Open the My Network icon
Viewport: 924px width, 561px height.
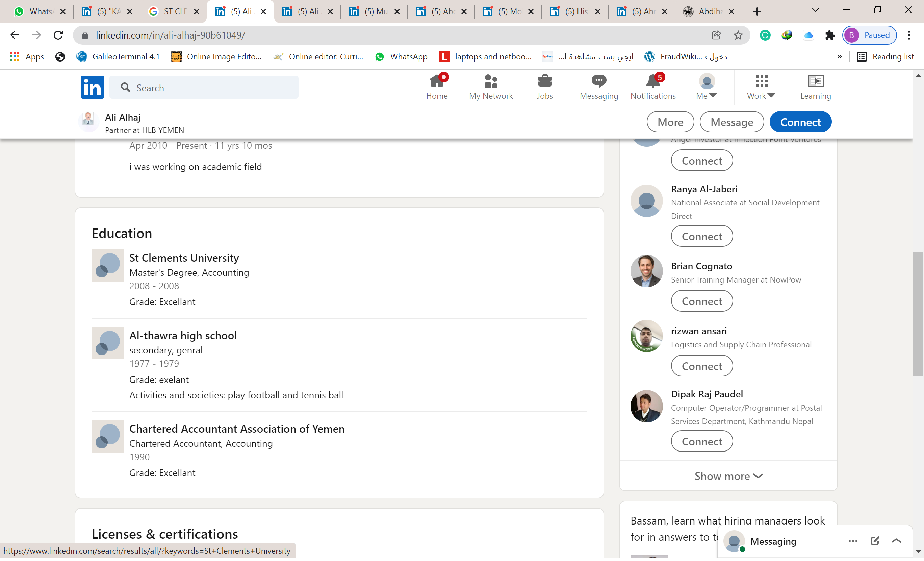point(490,81)
